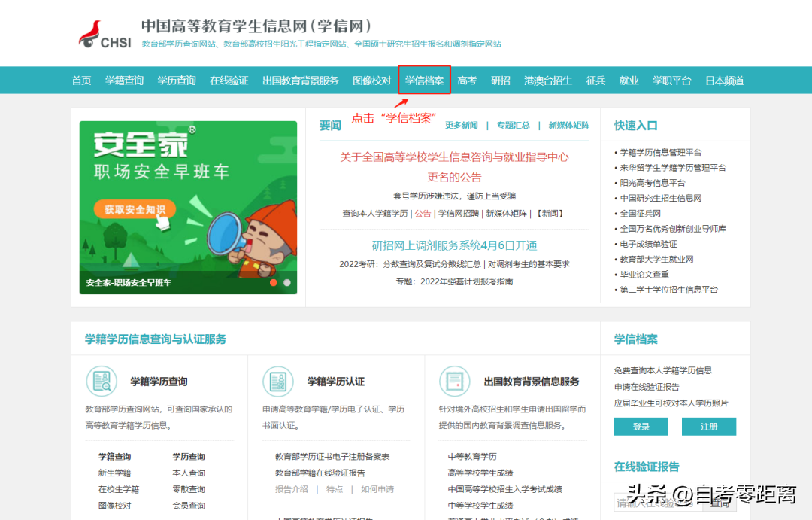Click the 学信网招聘 link
Screen dimensions: 812x520
click(459, 213)
